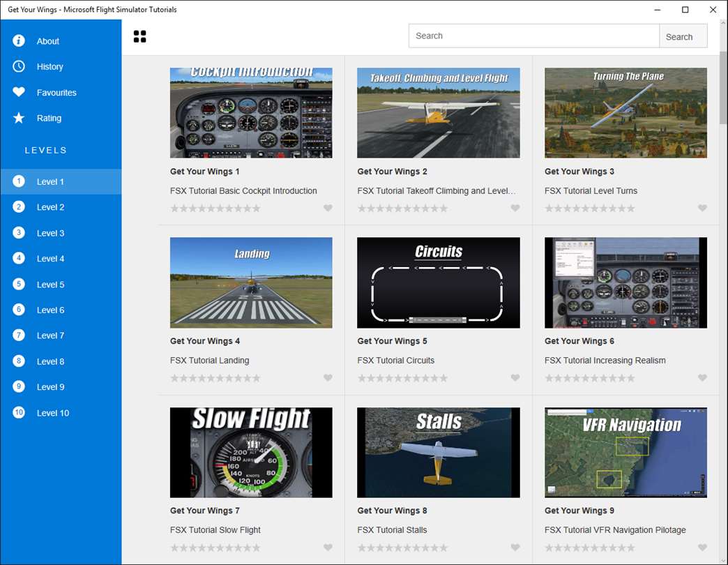Open the Slow Flight thumbnail
The image size is (728, 565).
pyautogui.click(x=251, y=453)
